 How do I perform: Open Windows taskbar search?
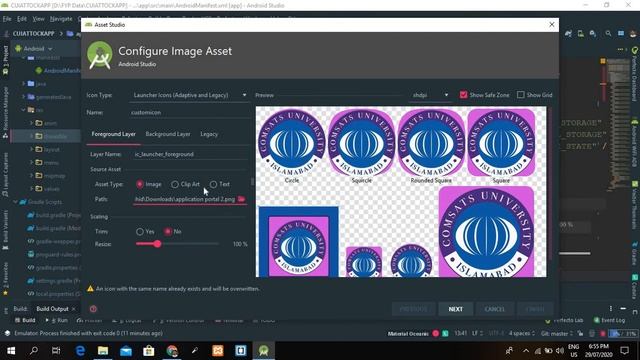click(34, 351)
